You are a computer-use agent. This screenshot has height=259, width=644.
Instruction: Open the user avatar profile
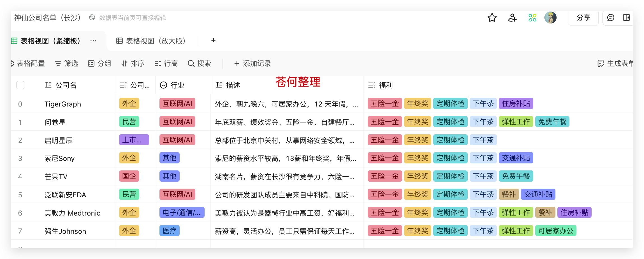[x=550, y=18]
